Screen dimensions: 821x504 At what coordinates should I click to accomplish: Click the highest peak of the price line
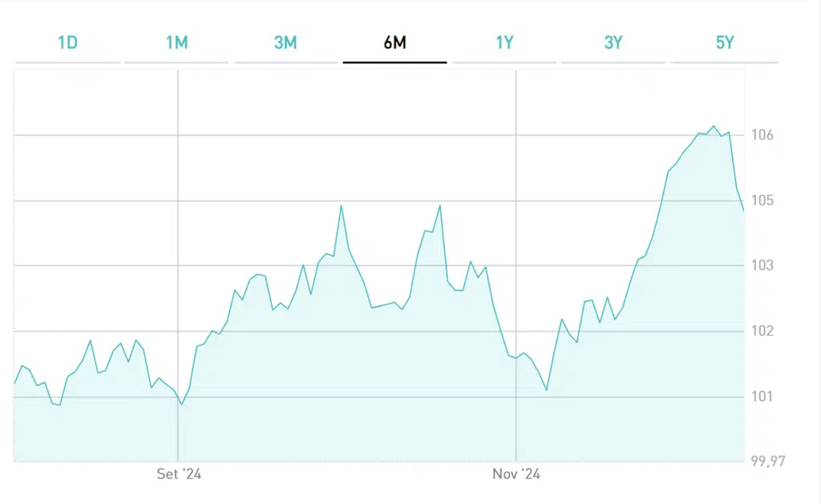click(714, 126)
